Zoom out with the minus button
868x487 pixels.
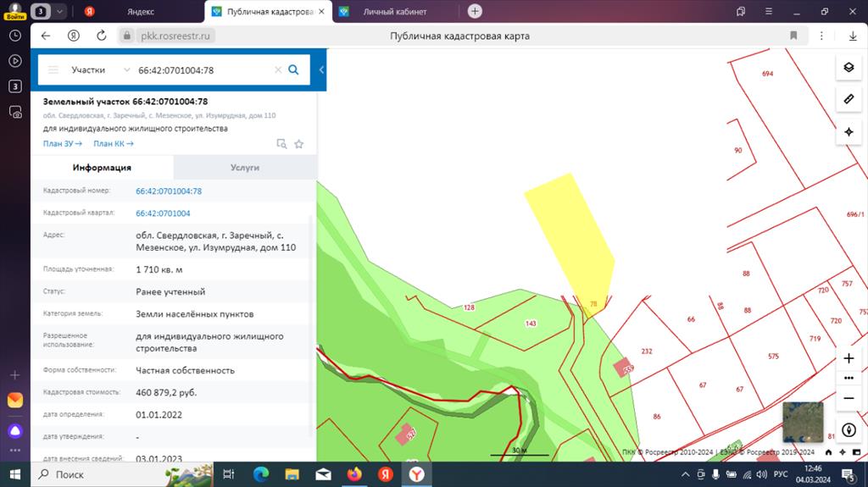pyautogui.click(x=849, y=398)
